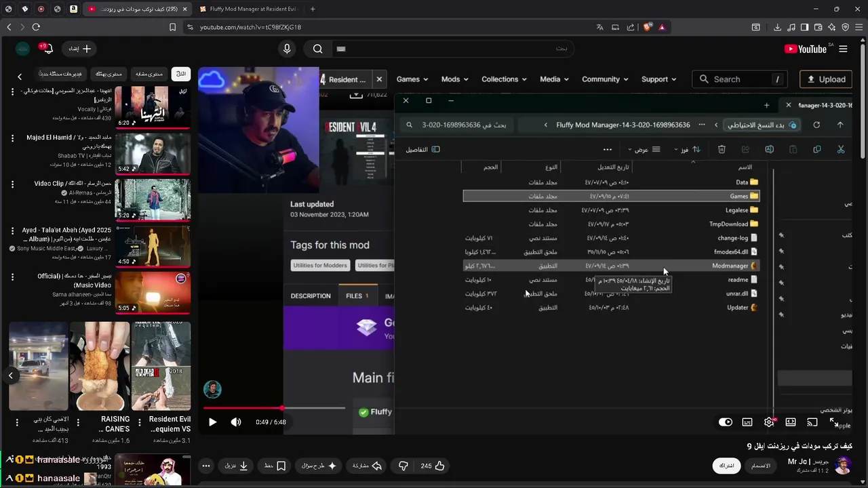Expand Community menu on Nexus Mods
The image size is (868, 488).
(x=606, y=79)
